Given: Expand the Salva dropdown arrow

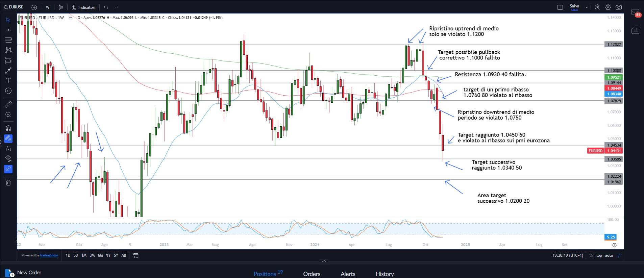Looking at the screenshot, I should coord(587,7).
